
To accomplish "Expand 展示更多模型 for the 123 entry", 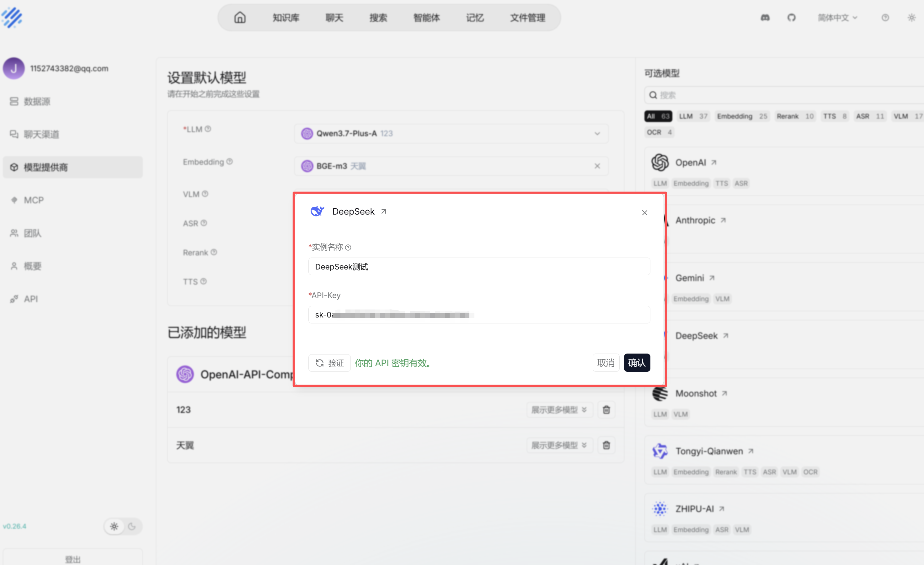I will pos(559,409).
